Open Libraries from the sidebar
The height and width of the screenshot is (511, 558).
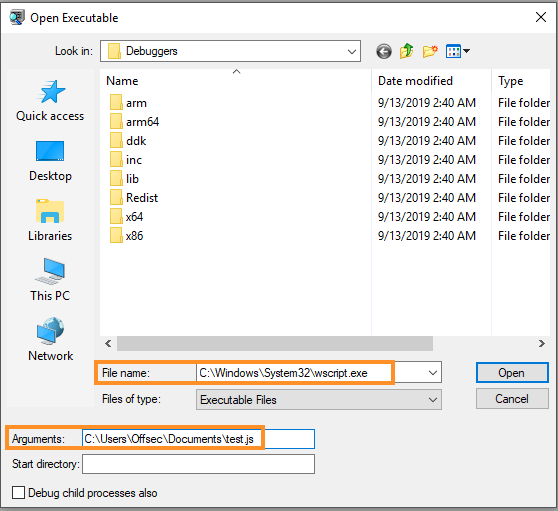[50, 221]
